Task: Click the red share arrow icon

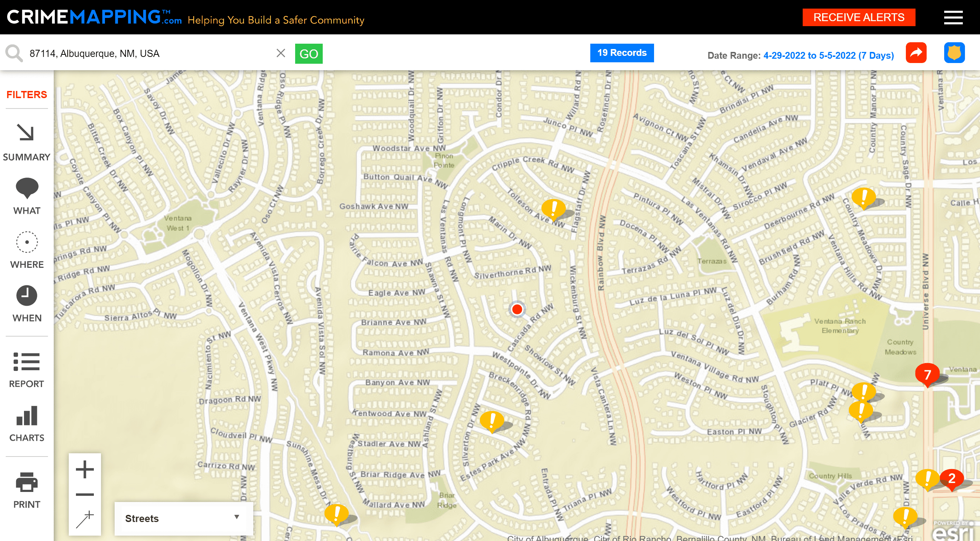Action: tap(916, 53)
